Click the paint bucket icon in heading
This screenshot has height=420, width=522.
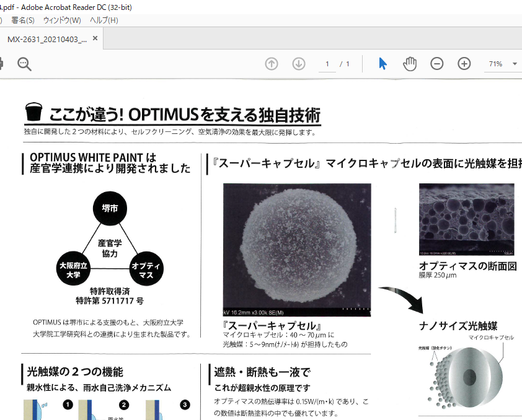(x=34, y=112)
